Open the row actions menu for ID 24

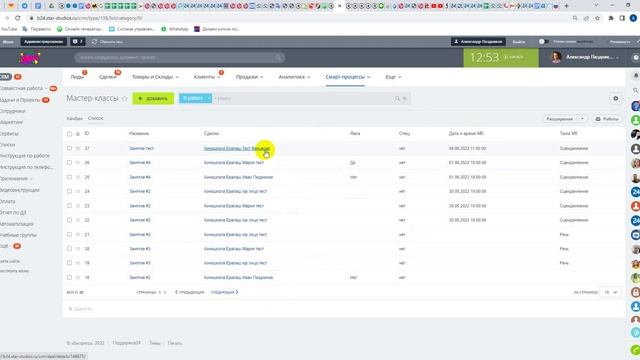coord(78,191)
